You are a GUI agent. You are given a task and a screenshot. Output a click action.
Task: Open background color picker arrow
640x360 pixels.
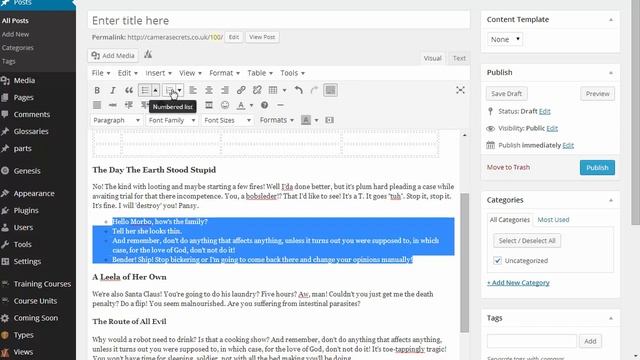[316, 120]
